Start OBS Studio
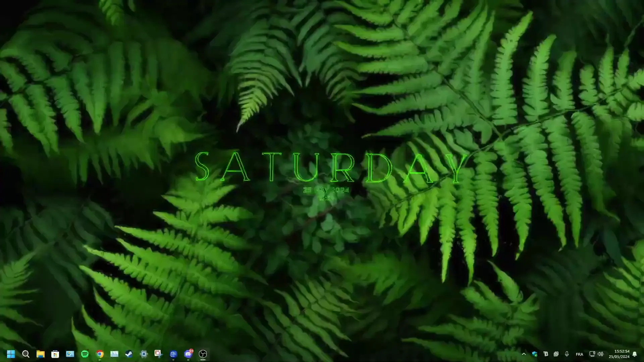Viewport: 644px width, 362px height. pos(203,354)
